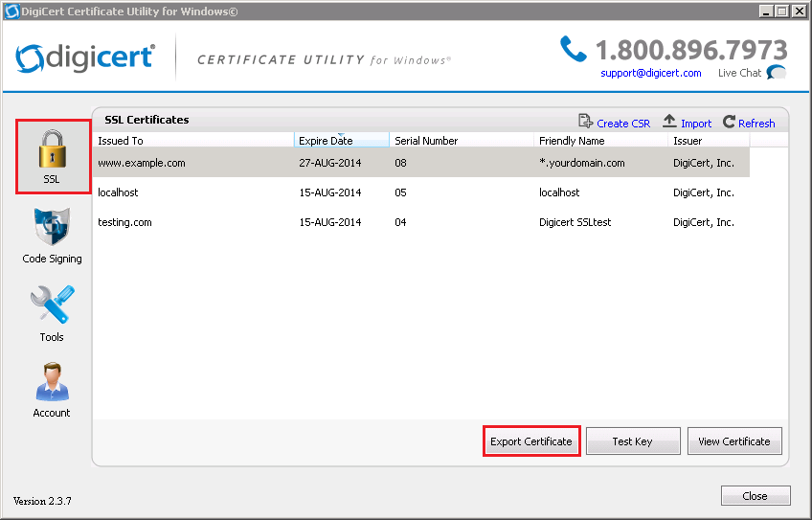Image resolution: width=812 pixels, height=520 pixels.
Task: Click the Test Key button
Action: click(633, 441)
